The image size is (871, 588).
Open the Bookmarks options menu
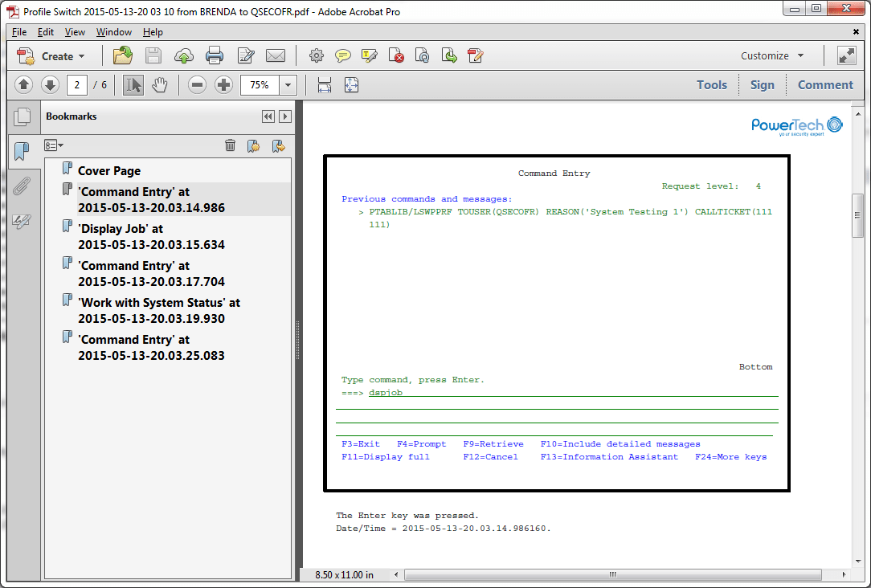point(54,145)
